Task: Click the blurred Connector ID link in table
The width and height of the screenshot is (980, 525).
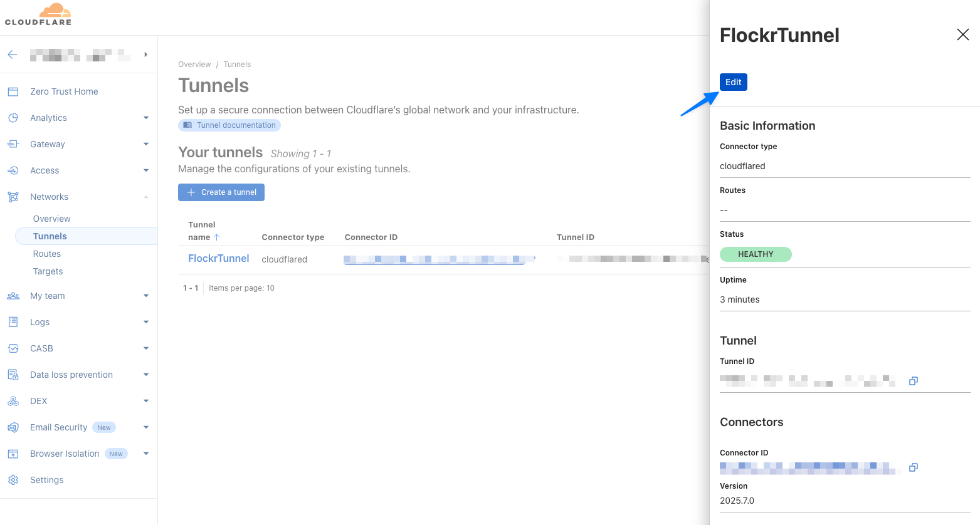Action: 439,259
